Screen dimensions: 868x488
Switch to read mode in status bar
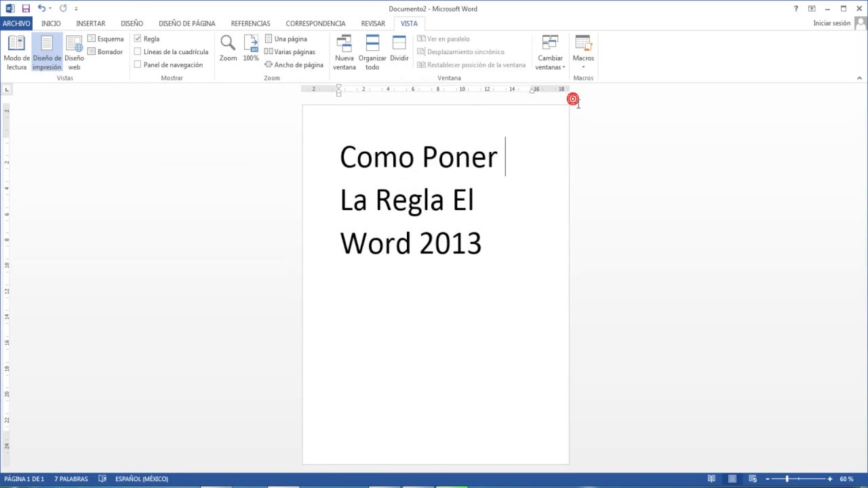(711, 479)
